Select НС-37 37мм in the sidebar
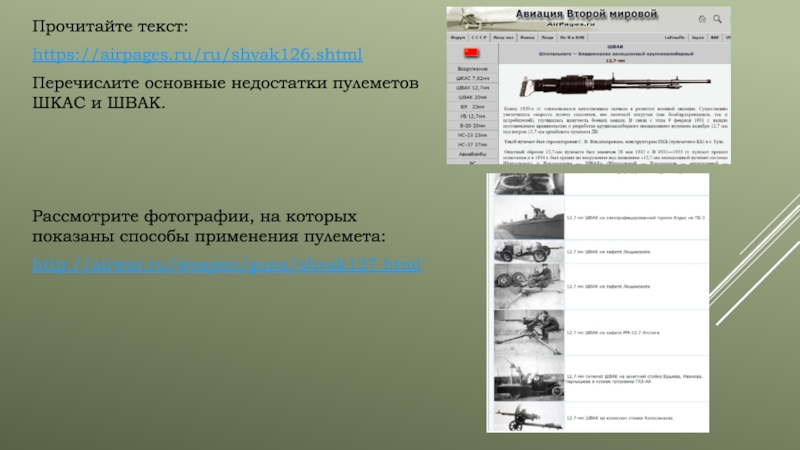Viewport: 800px width, 450px height. (472, 144)
